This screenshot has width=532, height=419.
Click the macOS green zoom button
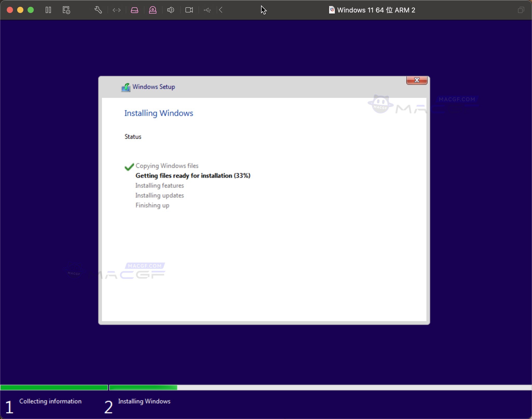pyautogui.click(x=31, y=10)
